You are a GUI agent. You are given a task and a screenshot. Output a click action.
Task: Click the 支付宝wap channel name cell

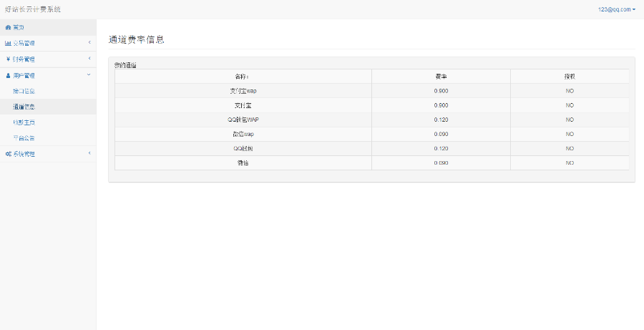click(243, 91)
